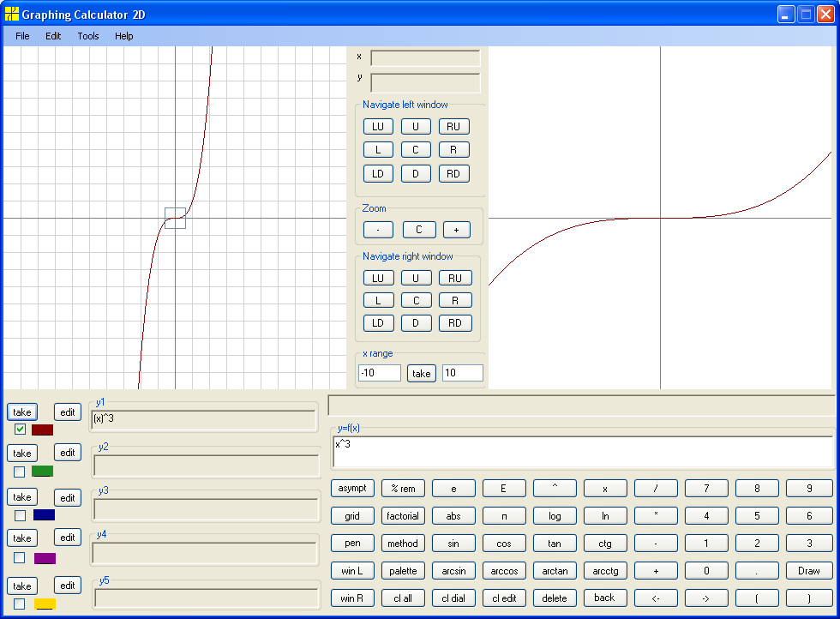Insert the pi symbol key
This screenshot has height=619, width=840.
pos(504,516)
